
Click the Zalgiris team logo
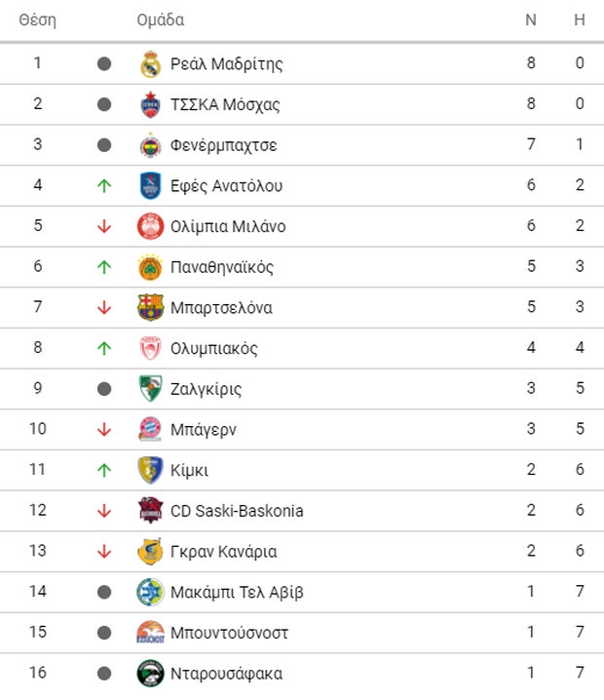tap(149, 389)
